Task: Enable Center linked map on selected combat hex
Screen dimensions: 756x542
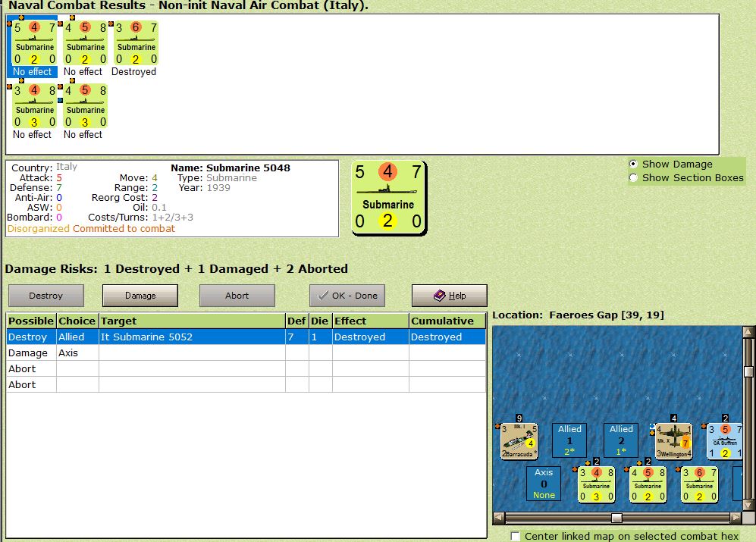Action: [x=515, y=536]
